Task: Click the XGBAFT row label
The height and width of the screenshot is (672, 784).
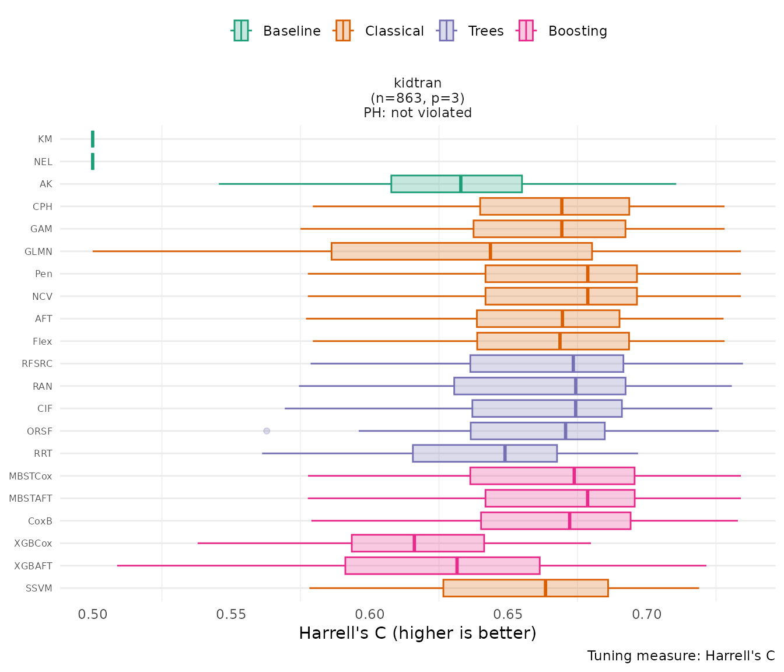Action: (33, 566)
